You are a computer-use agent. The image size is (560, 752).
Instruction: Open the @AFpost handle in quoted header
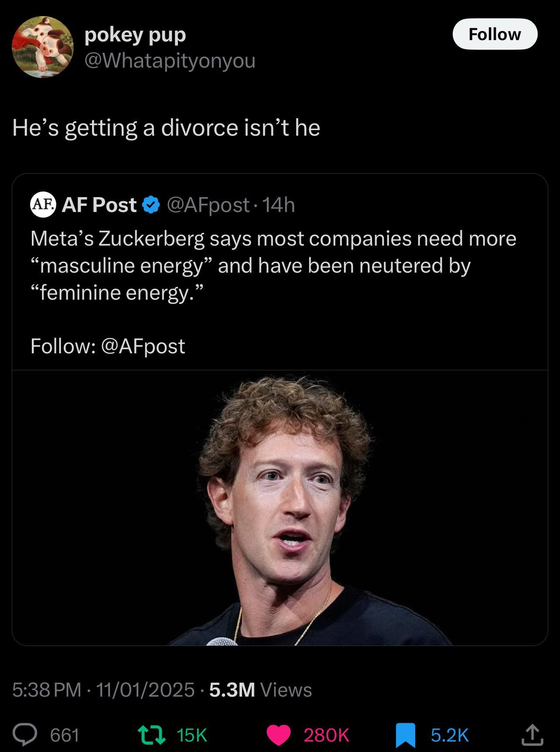coord(208,205)
